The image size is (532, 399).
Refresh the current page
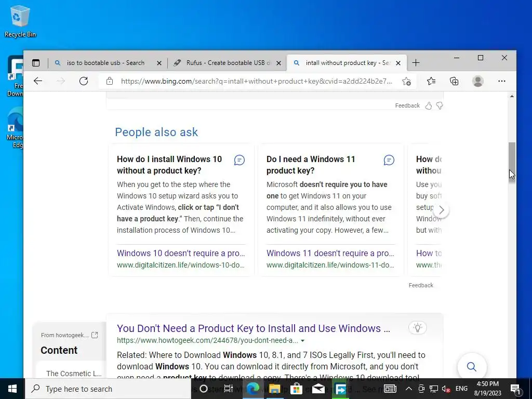click(84, 81)
